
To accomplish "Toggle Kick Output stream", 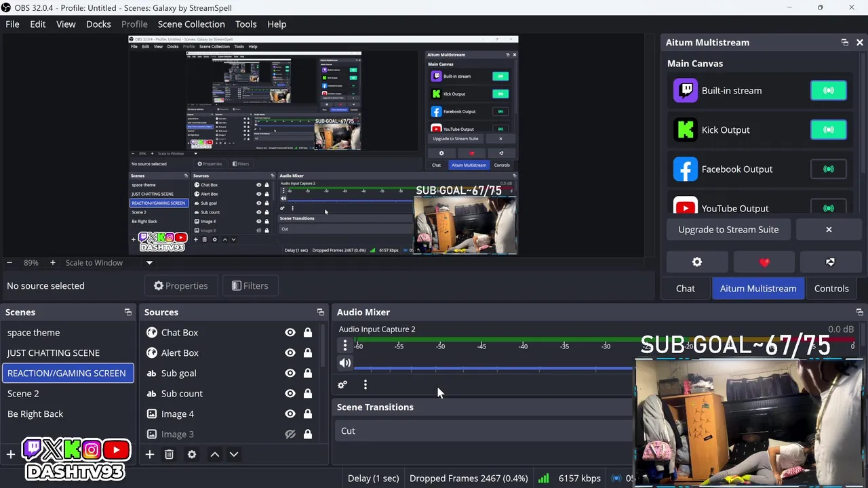I will 829,129.
